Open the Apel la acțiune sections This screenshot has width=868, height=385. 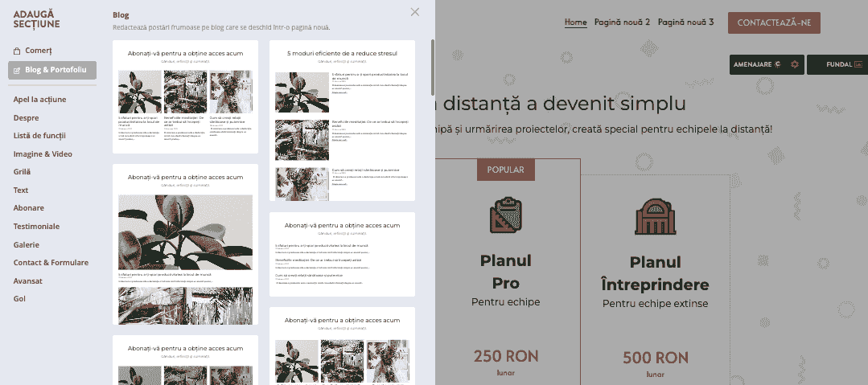pyautogui.click(x=40, y=100)
